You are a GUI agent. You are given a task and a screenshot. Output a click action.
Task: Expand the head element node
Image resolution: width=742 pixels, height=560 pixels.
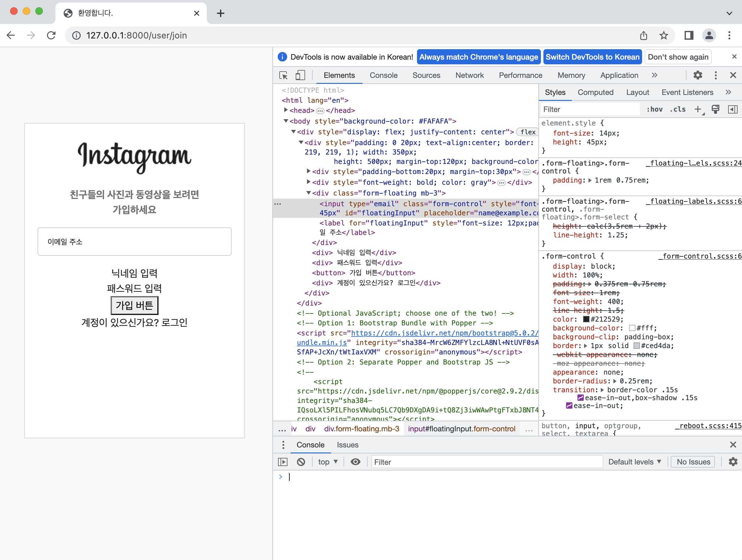(x=286, y=110)
